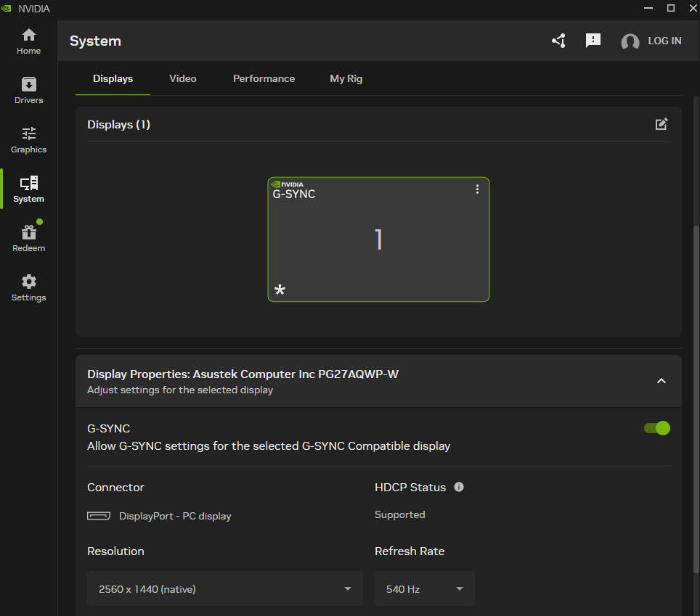Click the share icon in header
The image size is (700, 616).
click(x=558, y=41)
